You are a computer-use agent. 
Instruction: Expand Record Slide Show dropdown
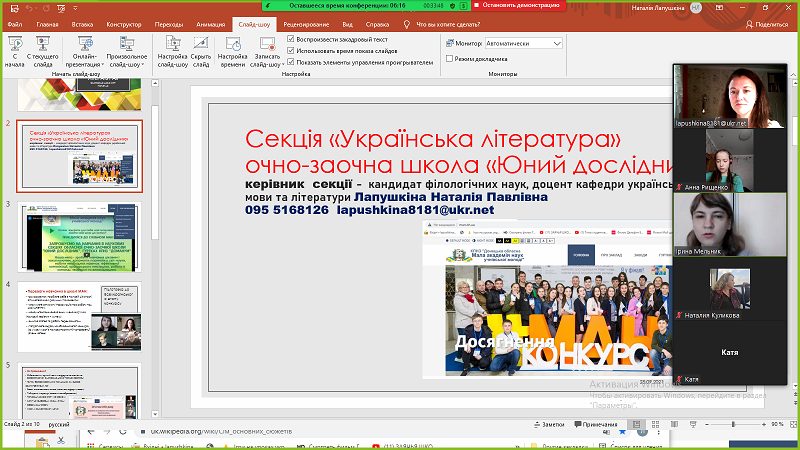[267, 61]
